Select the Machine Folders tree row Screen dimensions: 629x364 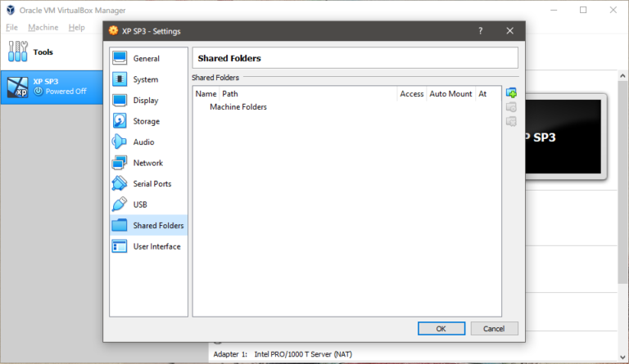click(x=238, y=107)
